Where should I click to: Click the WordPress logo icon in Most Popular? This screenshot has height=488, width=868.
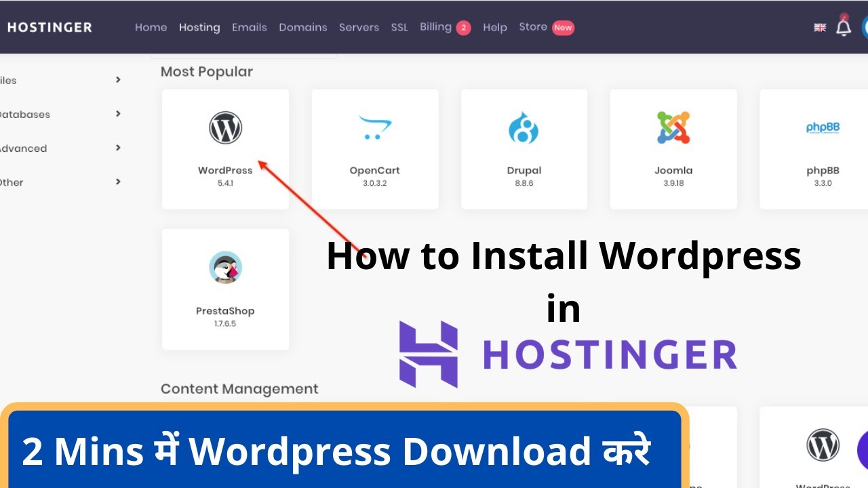225,128
